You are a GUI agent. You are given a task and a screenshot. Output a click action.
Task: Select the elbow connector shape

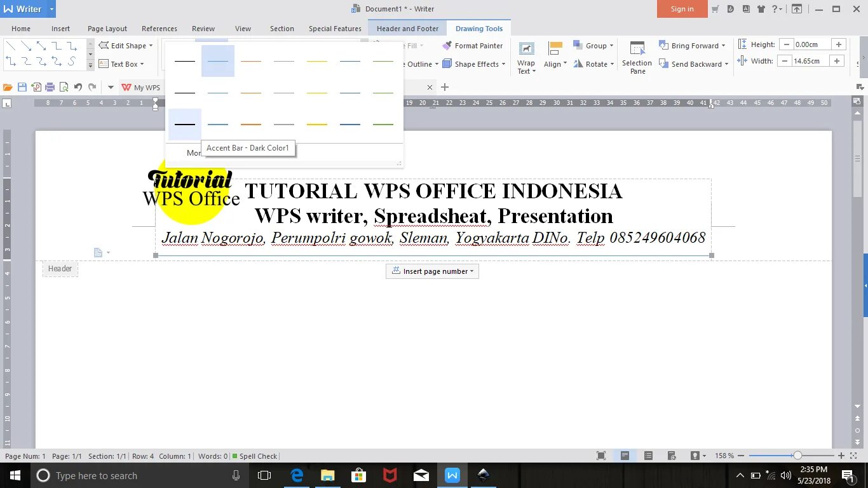(x=57, y=46)
